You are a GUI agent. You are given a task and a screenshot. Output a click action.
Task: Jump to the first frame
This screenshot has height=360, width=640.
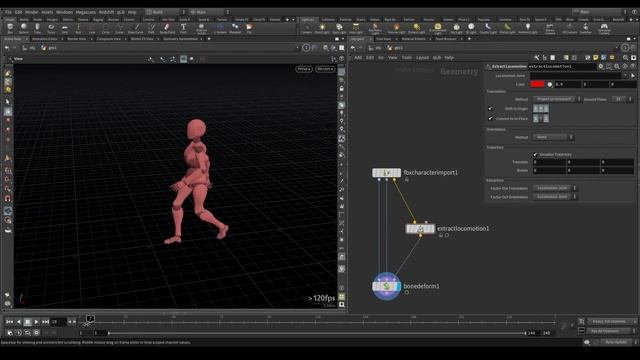[x=9, y=322]
